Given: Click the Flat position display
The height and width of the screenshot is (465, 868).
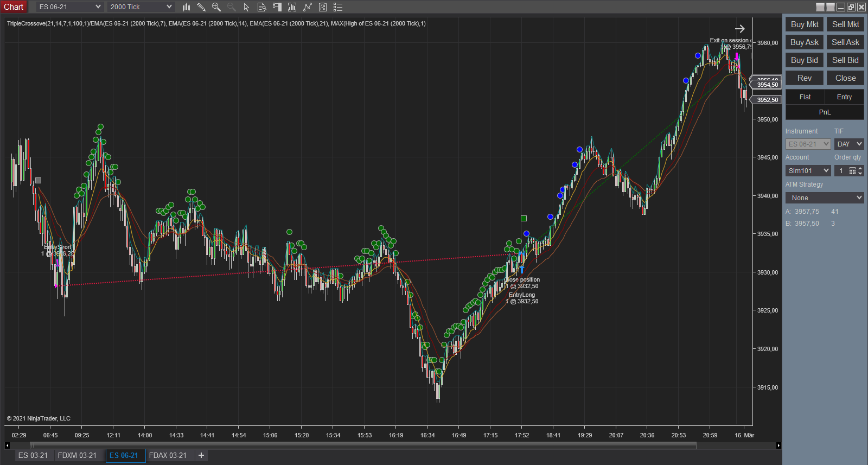Looking at the screenshot, I should click(x=805, y=97).
